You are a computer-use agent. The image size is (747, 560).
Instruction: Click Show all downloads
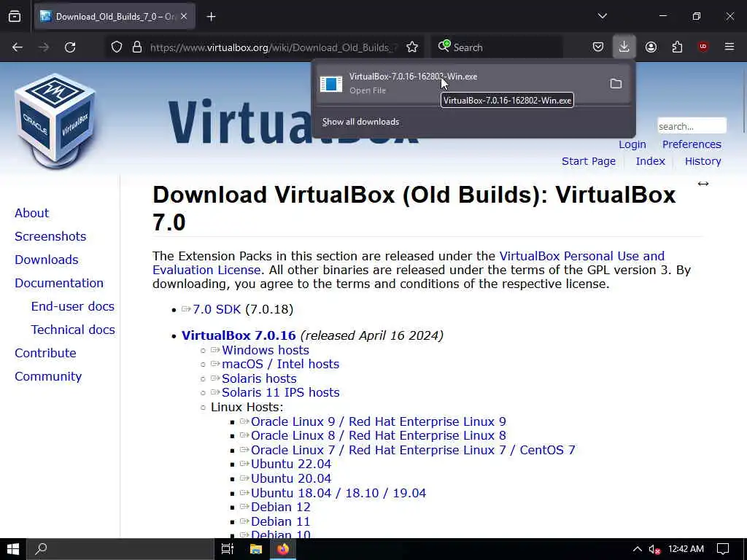point(360,122)
